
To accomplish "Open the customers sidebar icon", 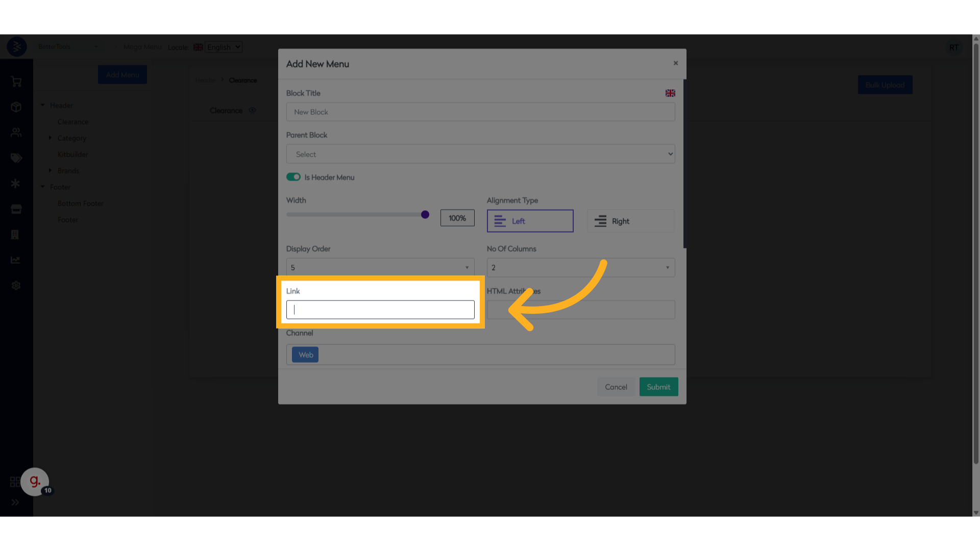I will point(16,133).
